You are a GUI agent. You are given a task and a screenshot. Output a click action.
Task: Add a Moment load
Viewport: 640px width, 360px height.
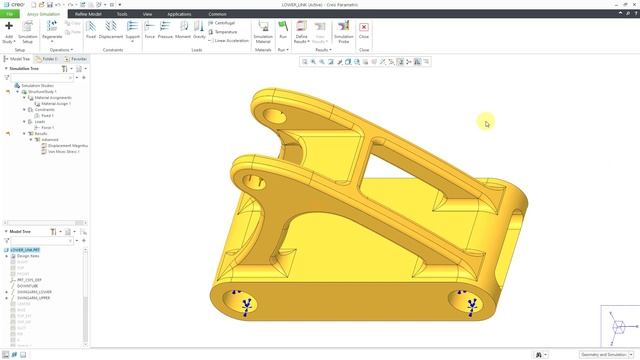click(x=183, y=30)
